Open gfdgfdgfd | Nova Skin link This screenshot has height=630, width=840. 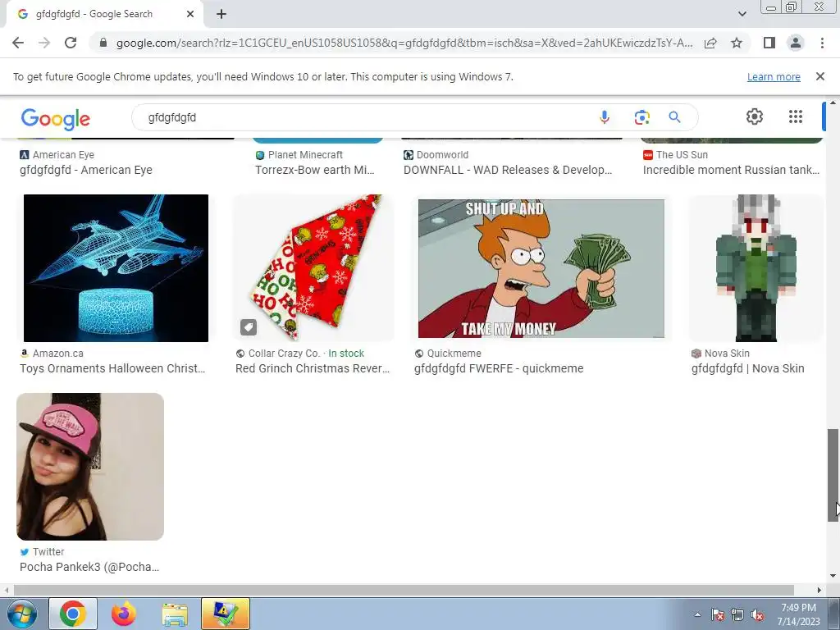[748, 368]
